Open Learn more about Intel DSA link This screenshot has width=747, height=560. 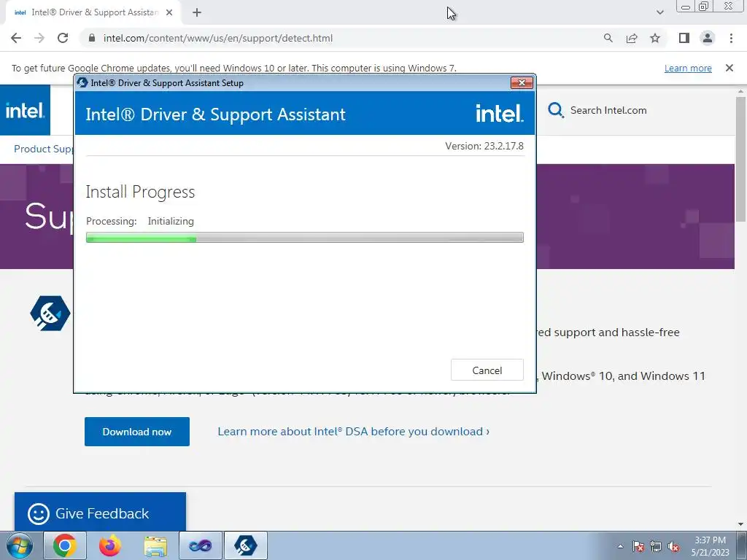click(x=354, y=432)
